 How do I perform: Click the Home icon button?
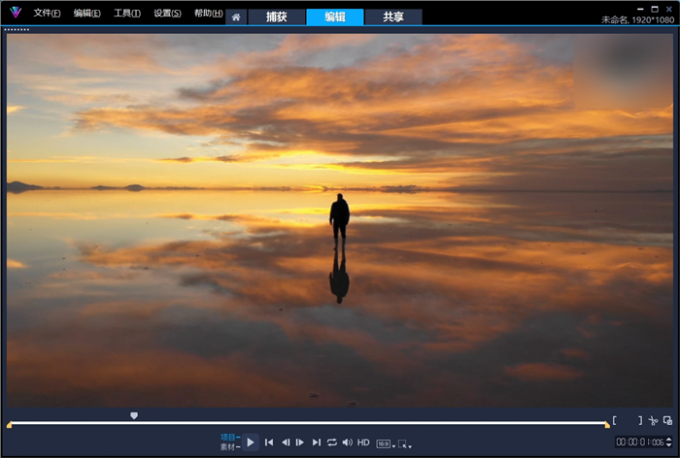pos(235,17)
